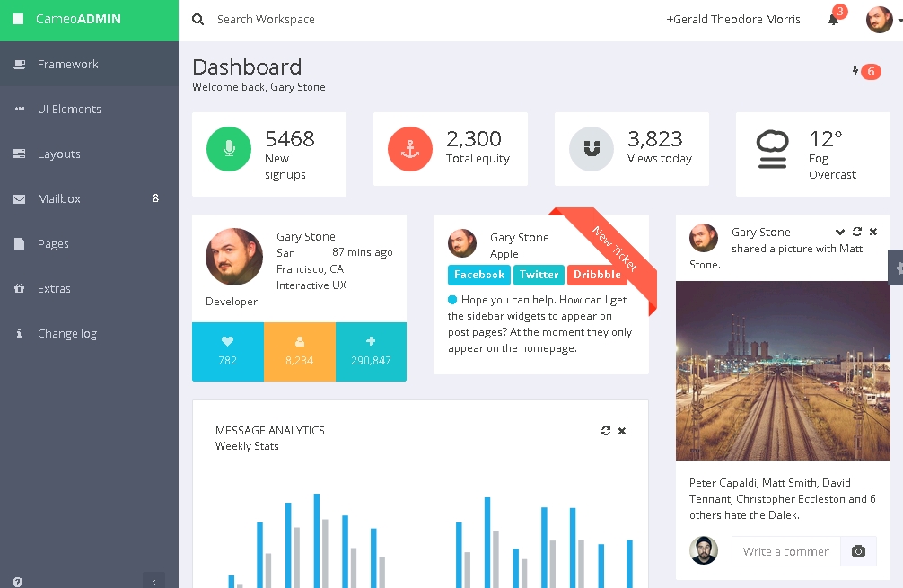Viewport: 903px width, 588px height.
Task: Open the notifications bell icon
Action: 833,20
